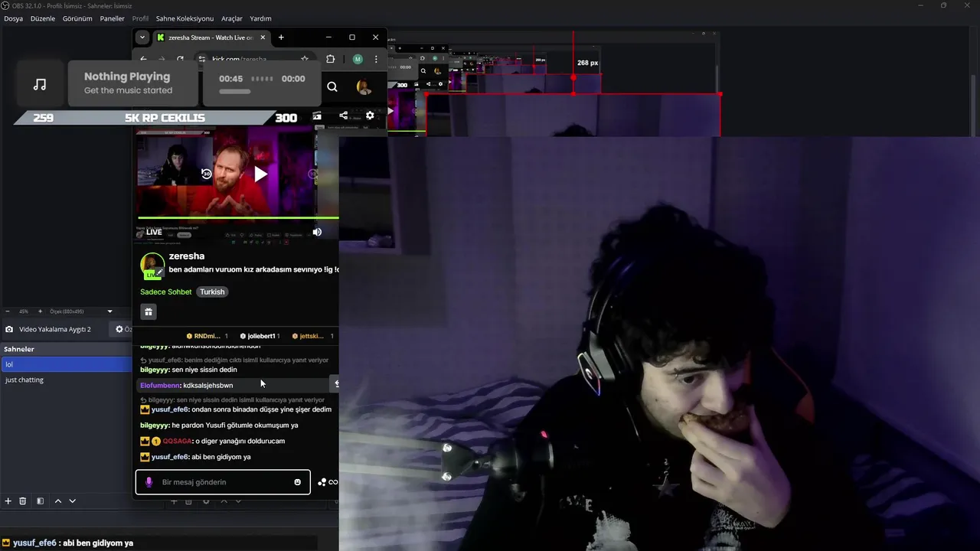Screen dimensions: 980x551
Task: Open the gift subs button
Action: click(x=149, y=311)
